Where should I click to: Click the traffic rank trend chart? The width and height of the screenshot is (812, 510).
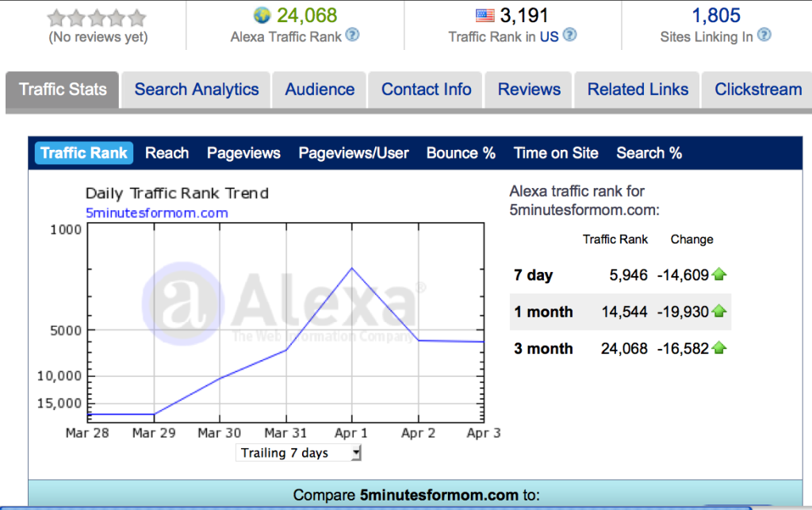(285, 323)
